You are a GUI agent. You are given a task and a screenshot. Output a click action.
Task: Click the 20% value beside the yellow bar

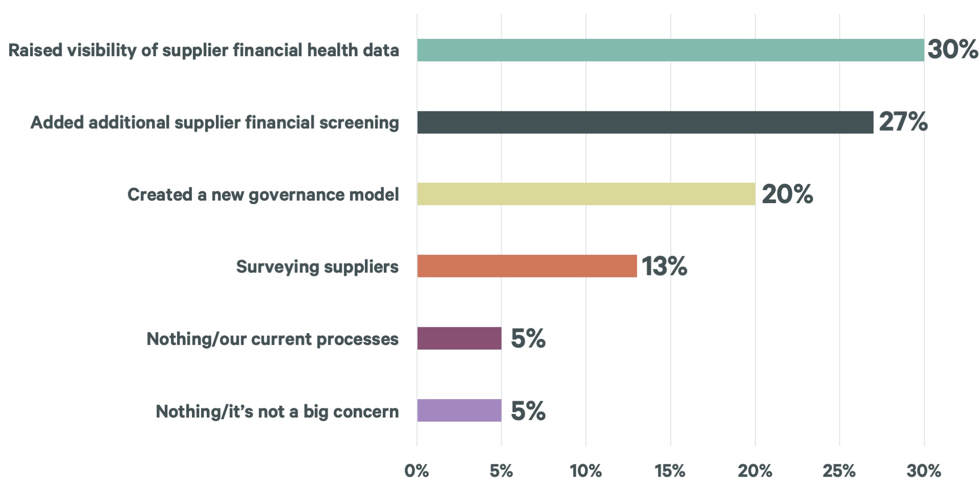787,194
